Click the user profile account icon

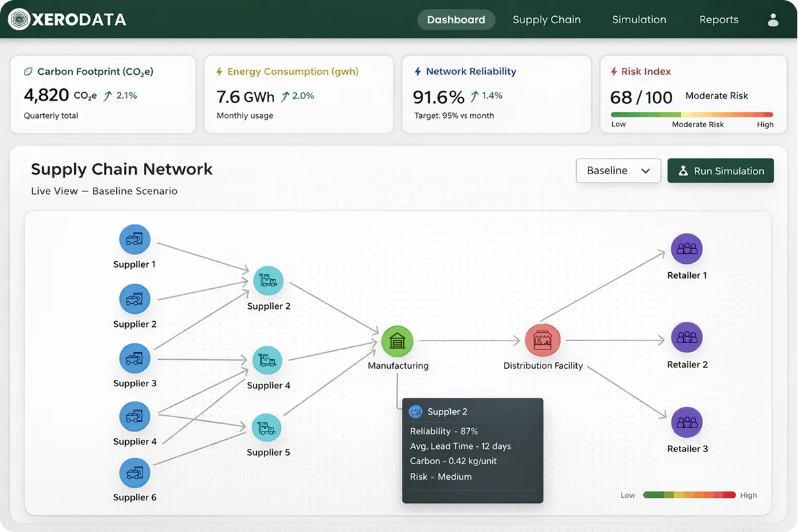click(773, 19)
